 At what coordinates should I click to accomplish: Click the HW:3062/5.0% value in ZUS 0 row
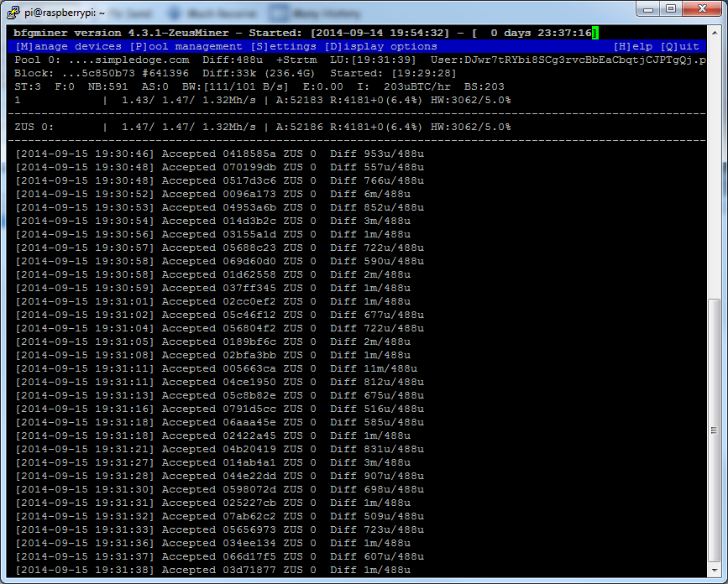(x=471, y=127)
